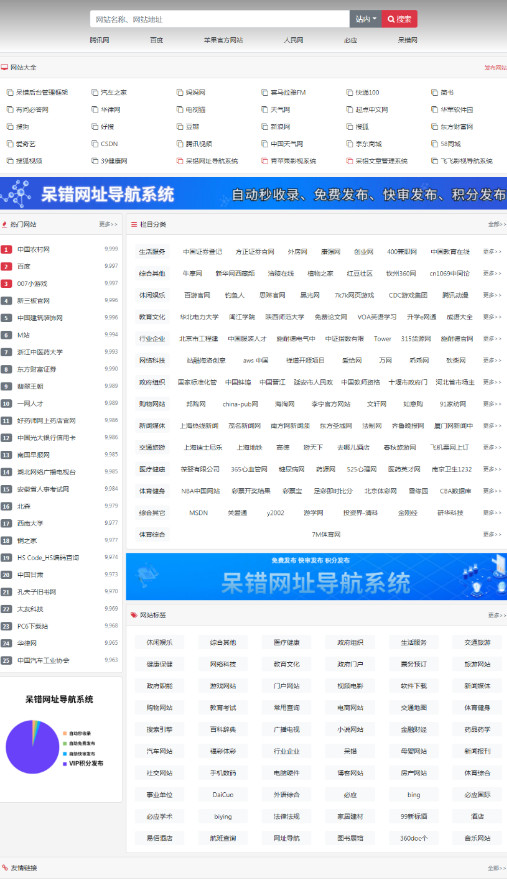
Task: Click the monitor icon beside 网站大全 heading
Action: click(4, 67)
